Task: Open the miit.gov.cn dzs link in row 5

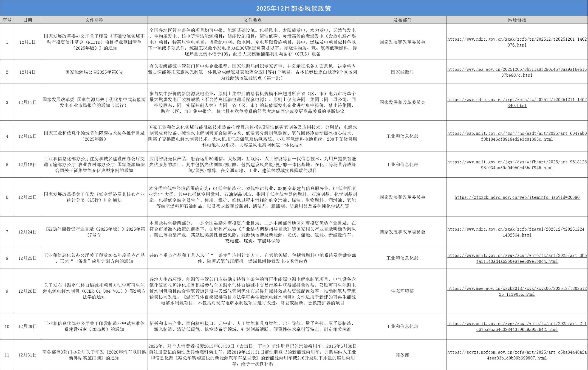Action: [x=517, y=165]
